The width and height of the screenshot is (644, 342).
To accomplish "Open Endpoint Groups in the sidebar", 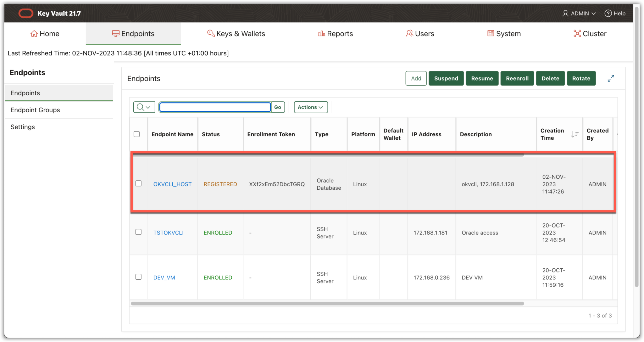I will click(35, 110).
